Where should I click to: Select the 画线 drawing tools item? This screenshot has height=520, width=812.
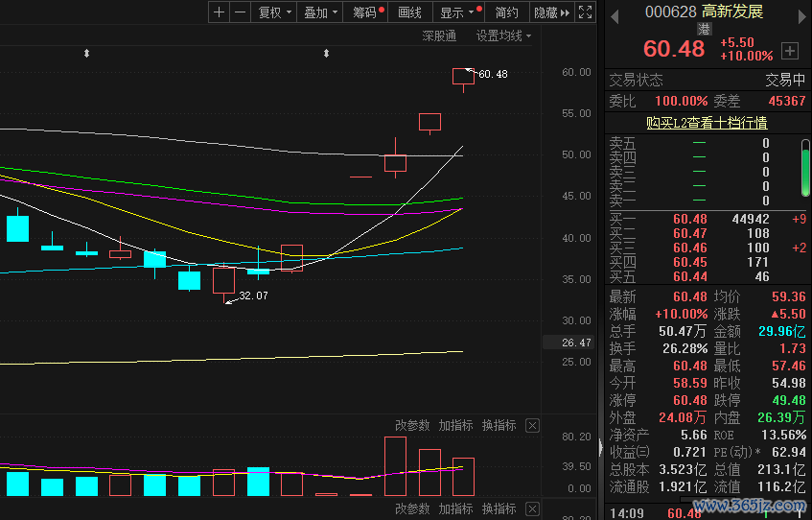[409, 12]
